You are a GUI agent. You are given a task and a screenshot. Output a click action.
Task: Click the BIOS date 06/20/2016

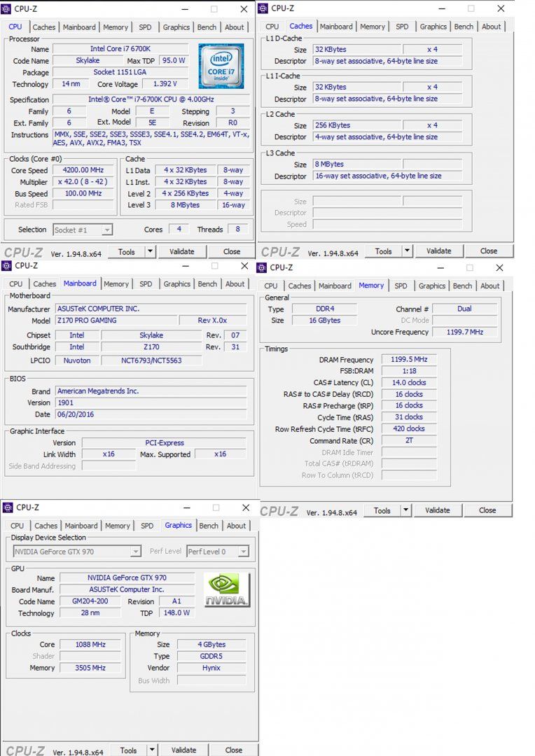(x=151, y=414)
